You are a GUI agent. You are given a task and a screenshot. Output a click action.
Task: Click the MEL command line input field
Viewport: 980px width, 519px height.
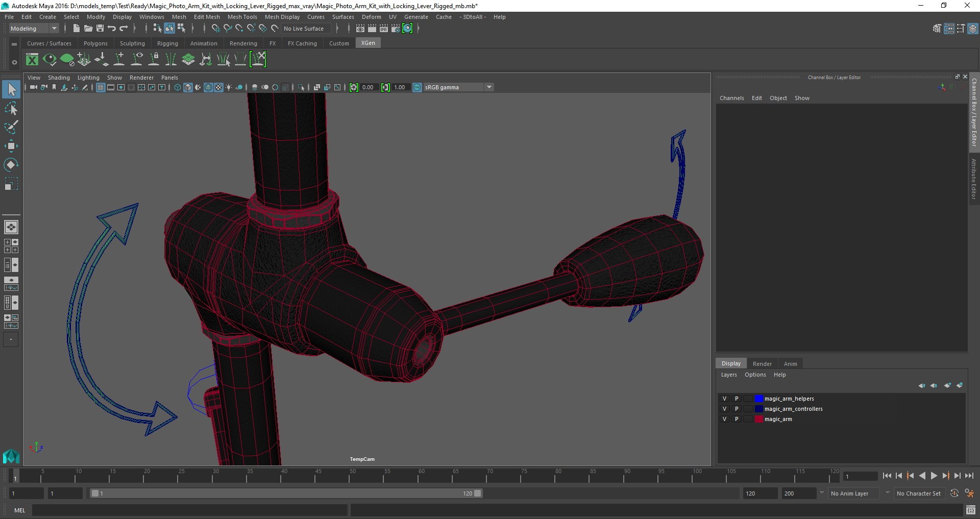[189, 510]
